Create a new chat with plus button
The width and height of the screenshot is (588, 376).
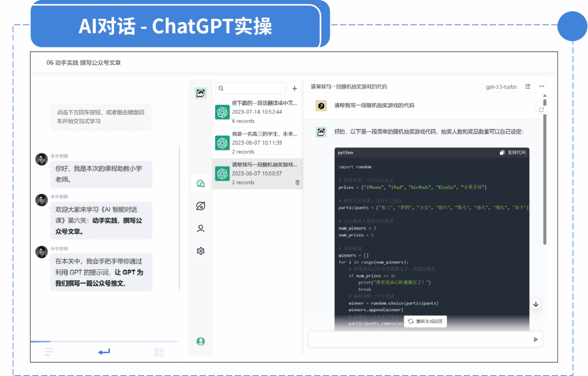[294, 89]
